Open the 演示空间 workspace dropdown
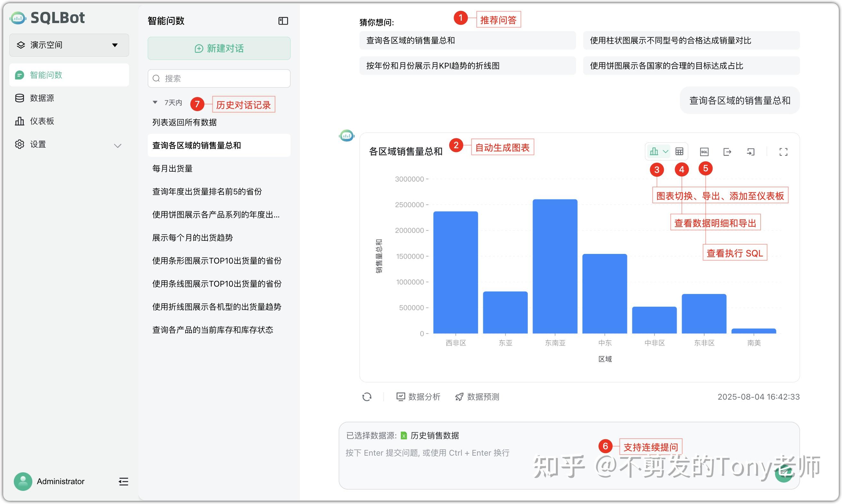This screenshot has height=504, width=842. coord(68,45)
